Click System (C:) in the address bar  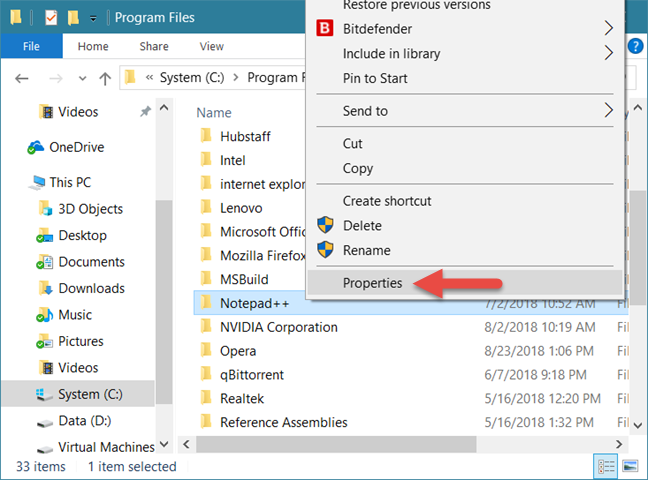192,77
